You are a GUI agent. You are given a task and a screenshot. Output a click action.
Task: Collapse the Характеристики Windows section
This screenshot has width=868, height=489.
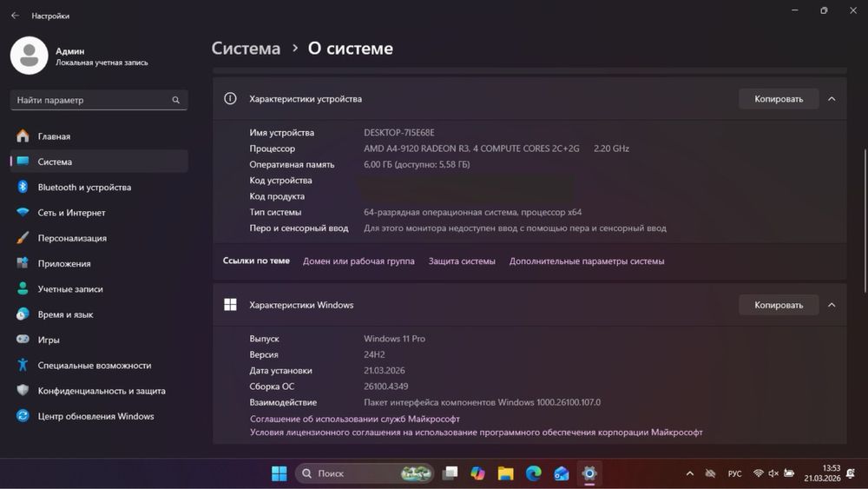click(832, 305)
